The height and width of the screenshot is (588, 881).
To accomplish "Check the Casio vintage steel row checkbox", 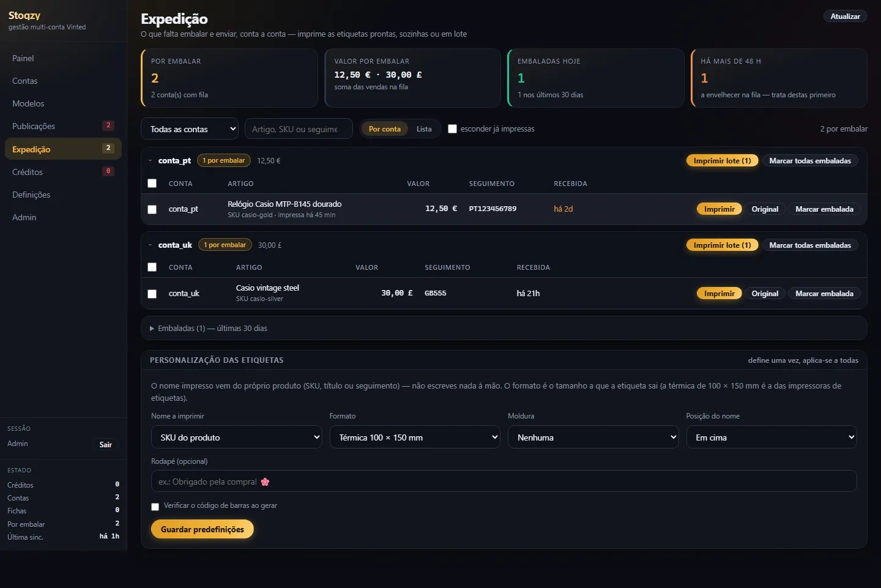I will pyautogui.click(x=152, y=294).
